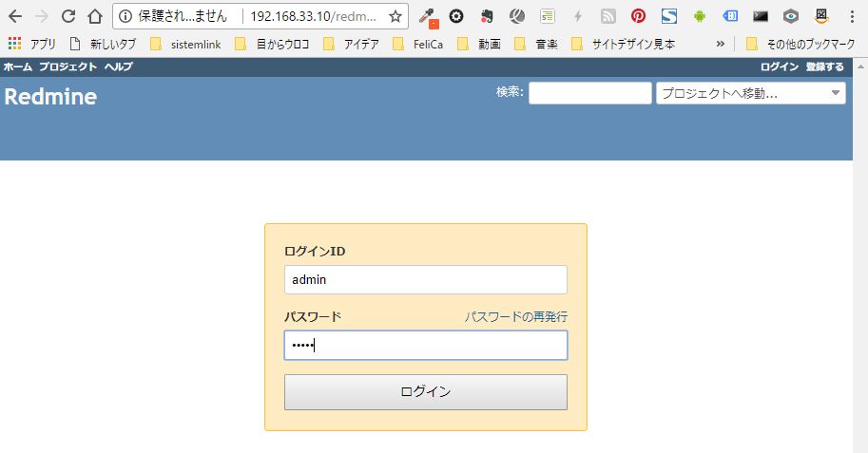Open the Pinterest extension
Screen dimensions: 868x453
pos(638,16)
